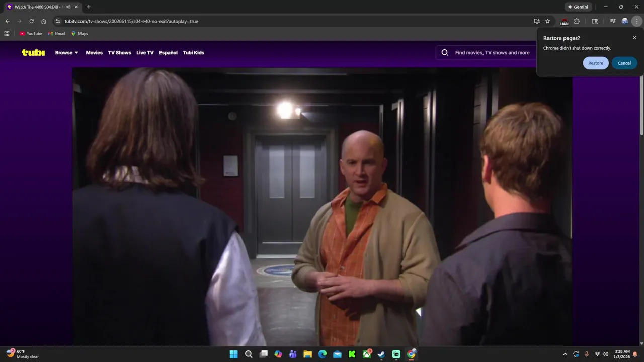The width and height of the screenshot is (644, 362).
Task: Open the Xbox app on taskbar
Action: pyautogui.click(x=367, y=354)
